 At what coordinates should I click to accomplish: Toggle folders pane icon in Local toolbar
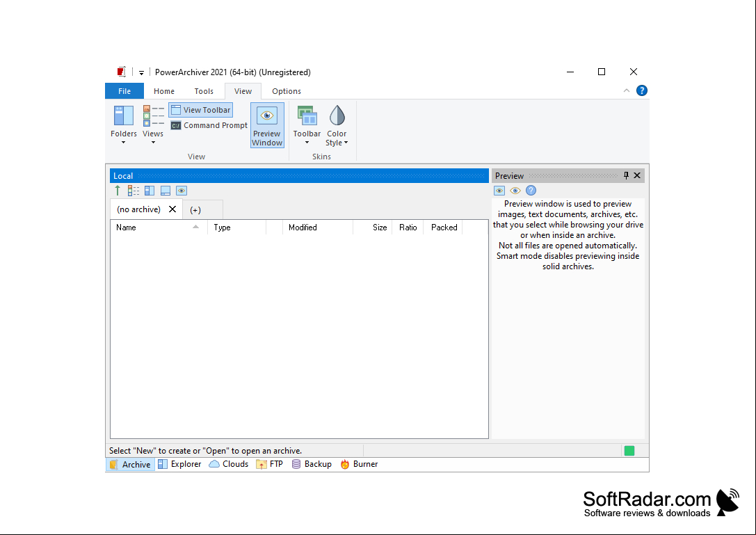pyautogui.click(x=150, y=191)
